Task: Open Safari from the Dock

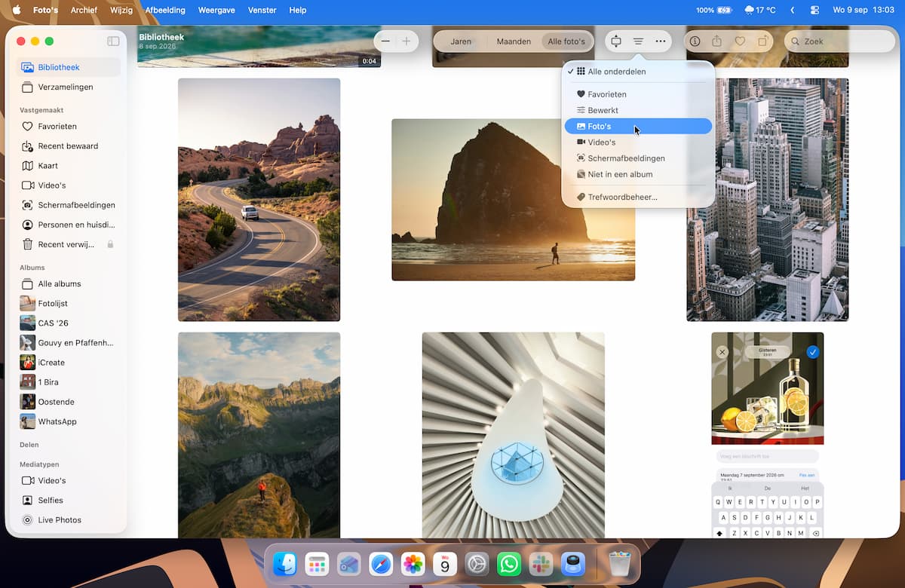Action: point(380,564)
